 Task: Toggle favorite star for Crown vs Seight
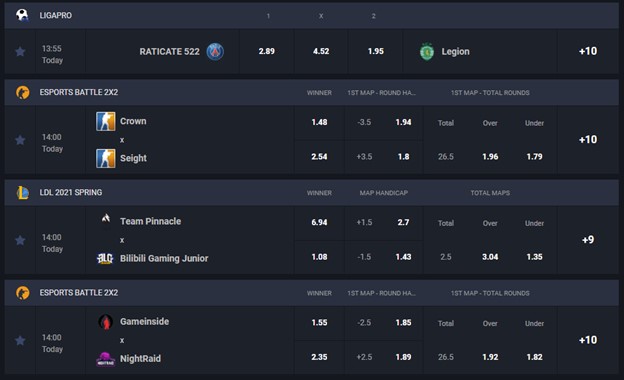20,140
